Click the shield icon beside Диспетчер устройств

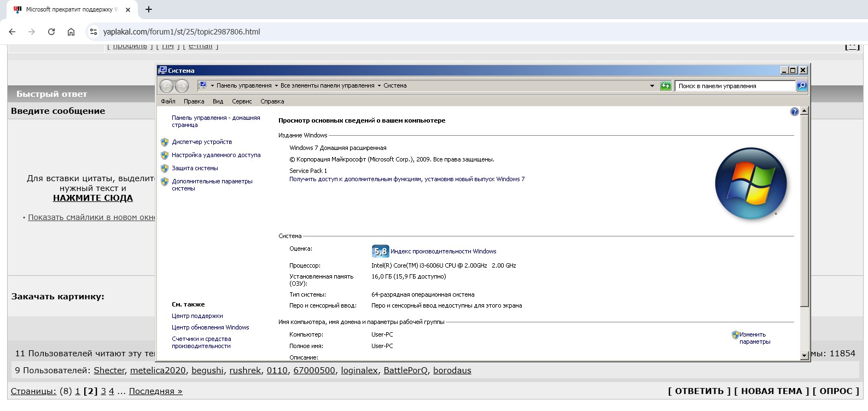[x=165, y=142]
